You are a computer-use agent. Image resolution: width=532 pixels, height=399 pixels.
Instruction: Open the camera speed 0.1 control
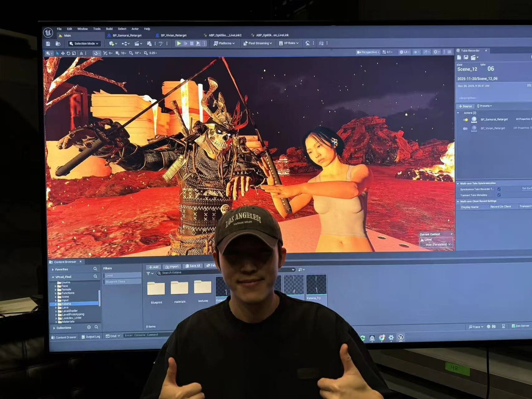point(388,52)
